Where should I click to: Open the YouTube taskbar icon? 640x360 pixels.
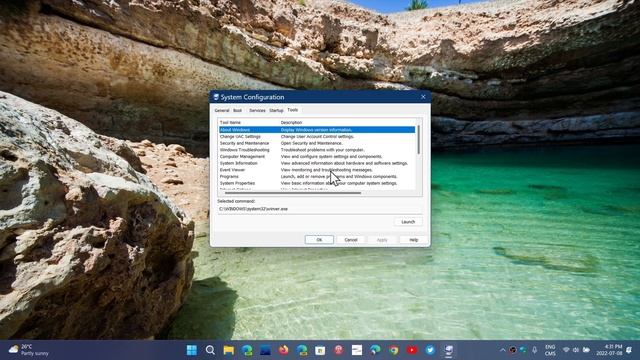[412, 350]
